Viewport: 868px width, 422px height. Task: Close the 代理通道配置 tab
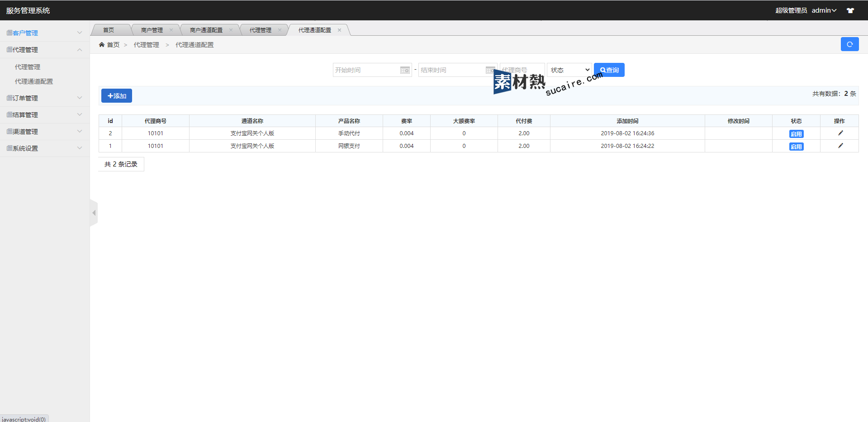pyautogui.click(x=339, y=30)
